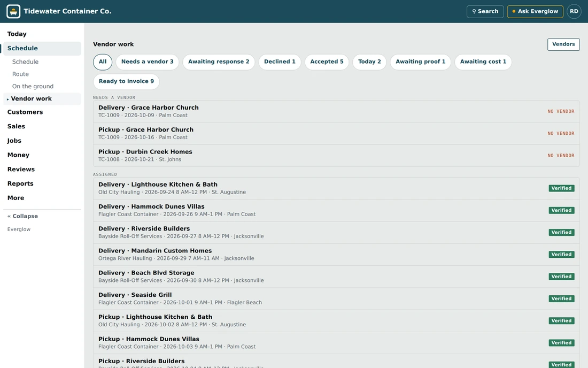Filter by Accepted 5
This screenshot has width=588, height=368.
[x=327, y=62]
